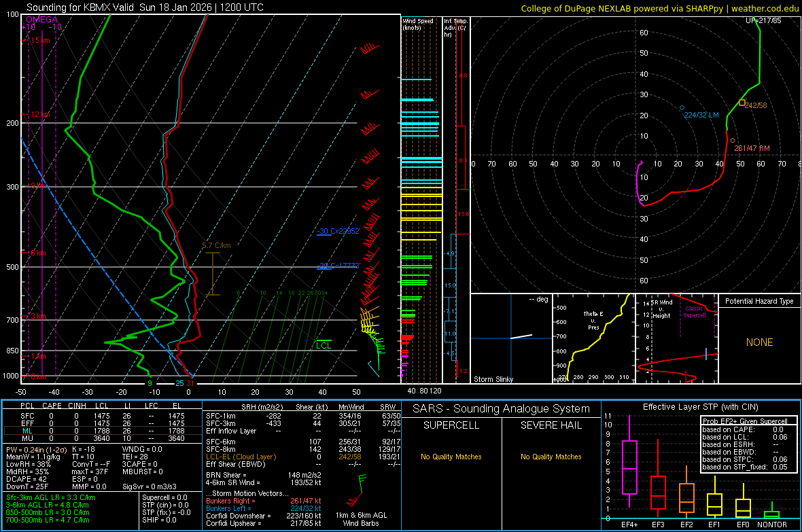This screenshot has width=802, height=532.
Task: Click the 'Supercell = 0.0' composite value
Action: point(164,498)
